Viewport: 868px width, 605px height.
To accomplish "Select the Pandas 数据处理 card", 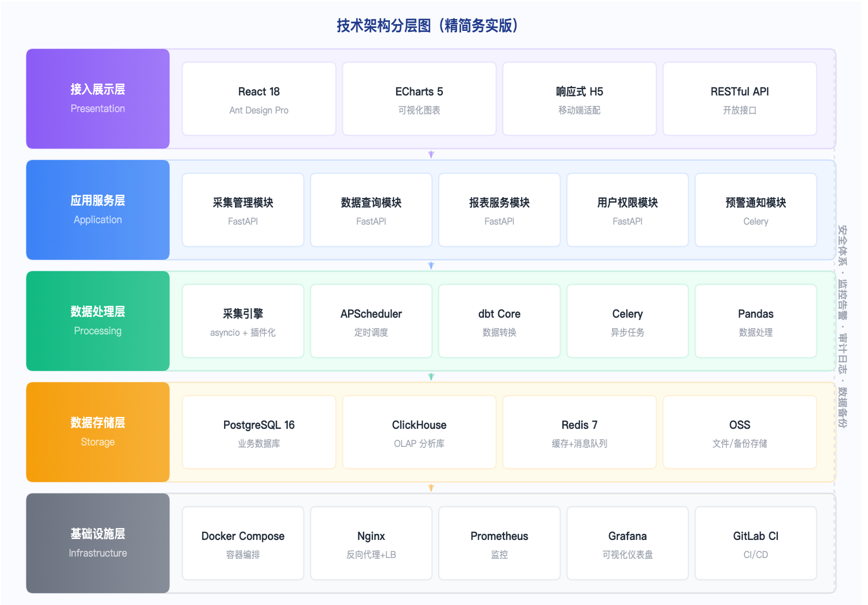I will (x=756, y=321).
